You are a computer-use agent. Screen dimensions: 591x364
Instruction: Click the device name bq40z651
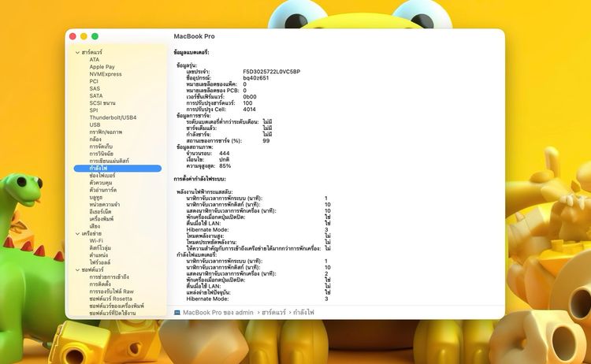pos(256,78)
